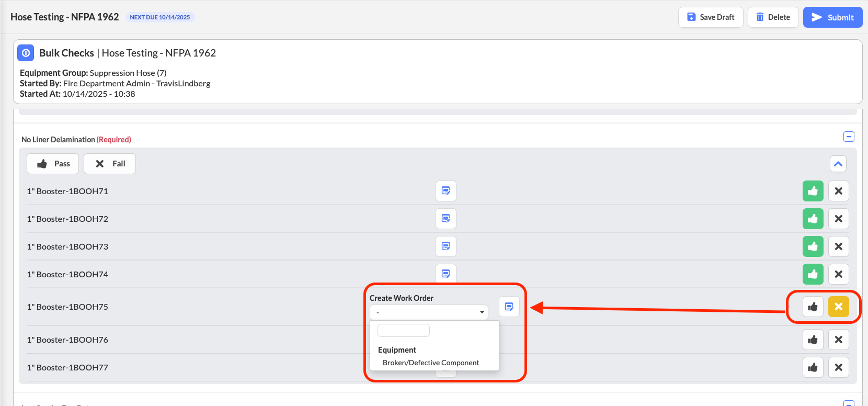The height and width of the screenshot is (406, 868).
Task: Collapse equipment list with up chevron
Action: (838, 164)
